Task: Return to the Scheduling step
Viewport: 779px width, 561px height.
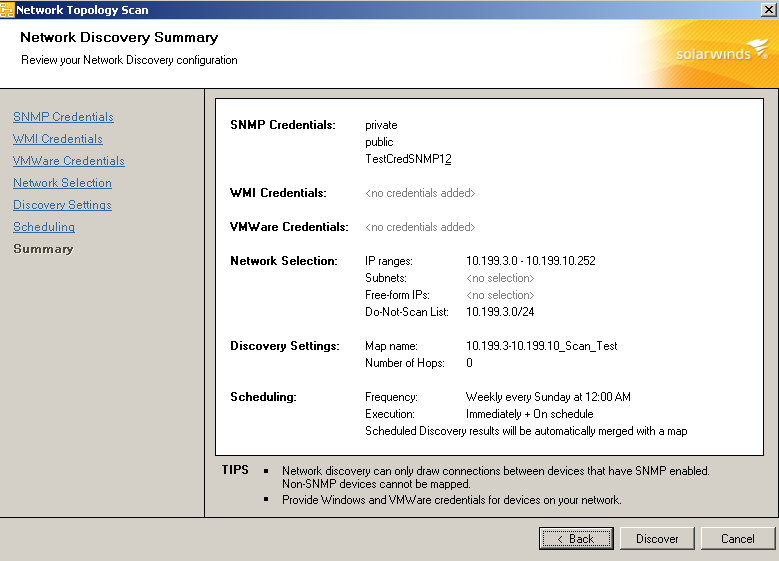Action: (44, 227)
